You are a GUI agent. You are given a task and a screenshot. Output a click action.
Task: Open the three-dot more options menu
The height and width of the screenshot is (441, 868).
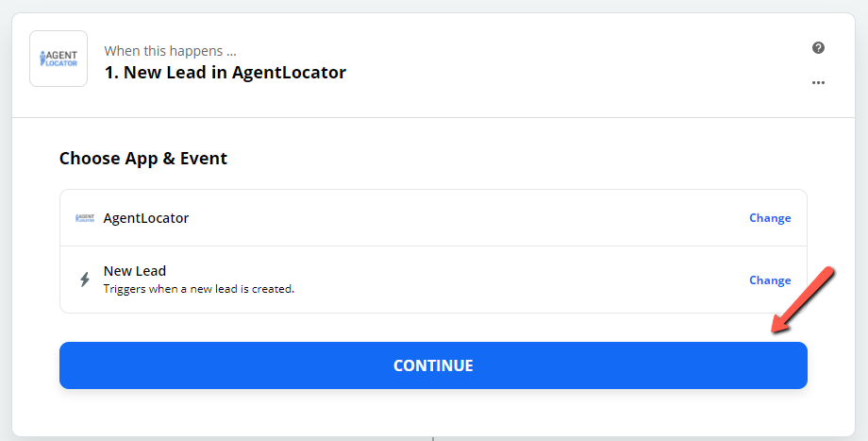coord(818,82)
